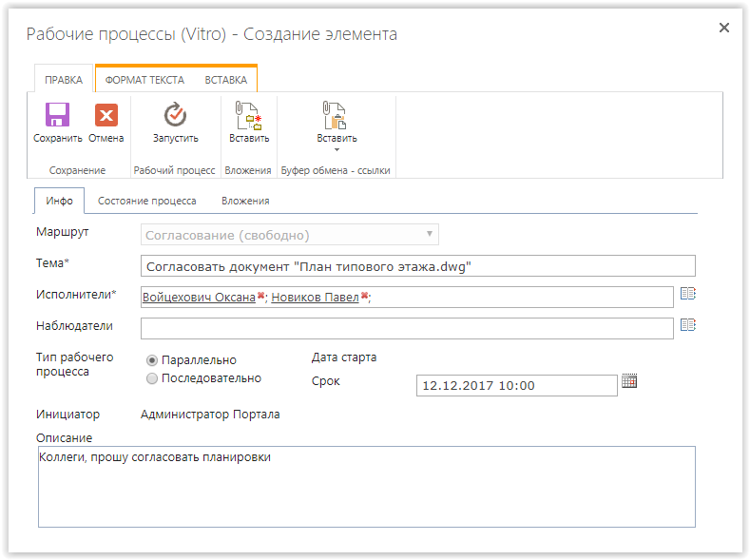Expand the Маршрут dropdown list
This screenshot has width=750, height=560.
pyautogui.click(x=429, y=234)
